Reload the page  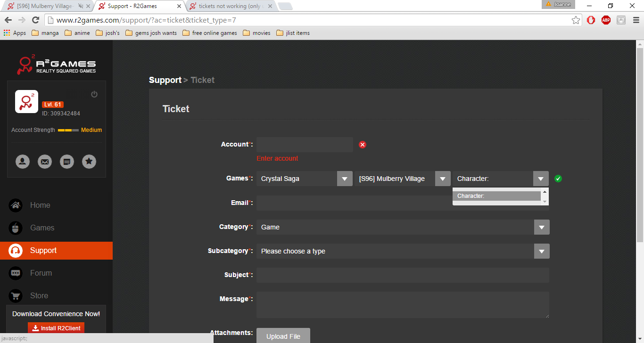point(35,20)
